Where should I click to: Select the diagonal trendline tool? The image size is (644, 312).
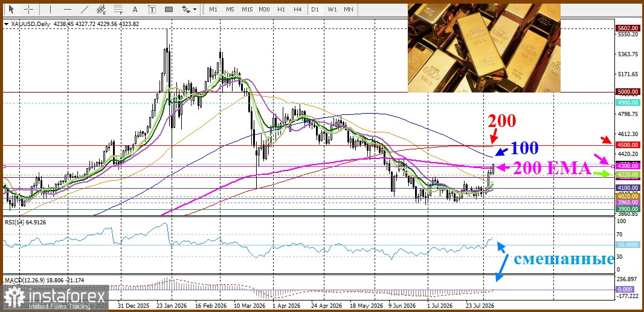[x=85, y=9]
